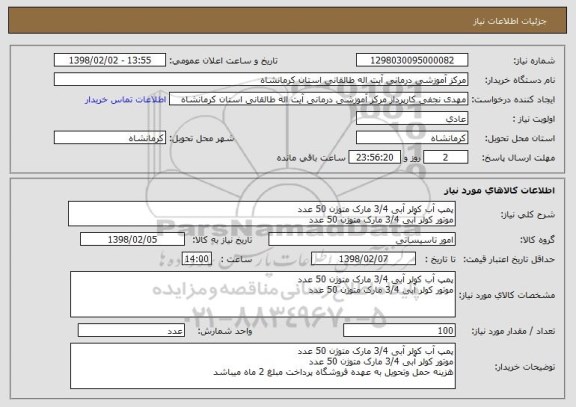Click the label حداقل تاریخ اعتبار قیمت
576x407 pixels.
509,259
